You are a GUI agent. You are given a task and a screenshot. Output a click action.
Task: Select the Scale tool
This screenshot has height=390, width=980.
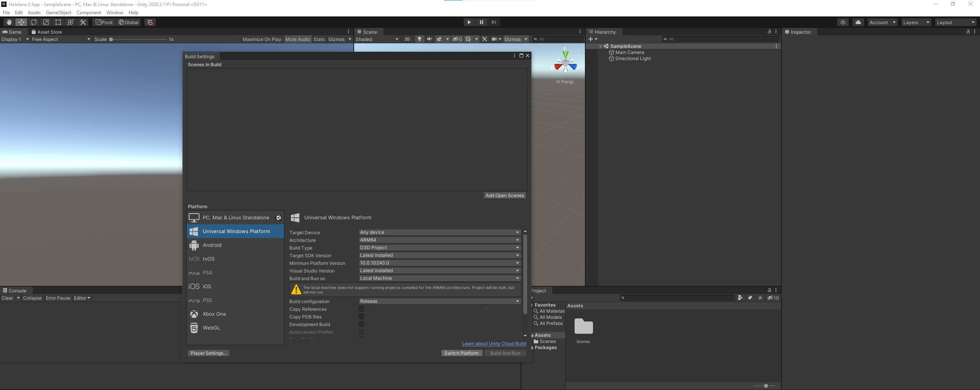46,22
